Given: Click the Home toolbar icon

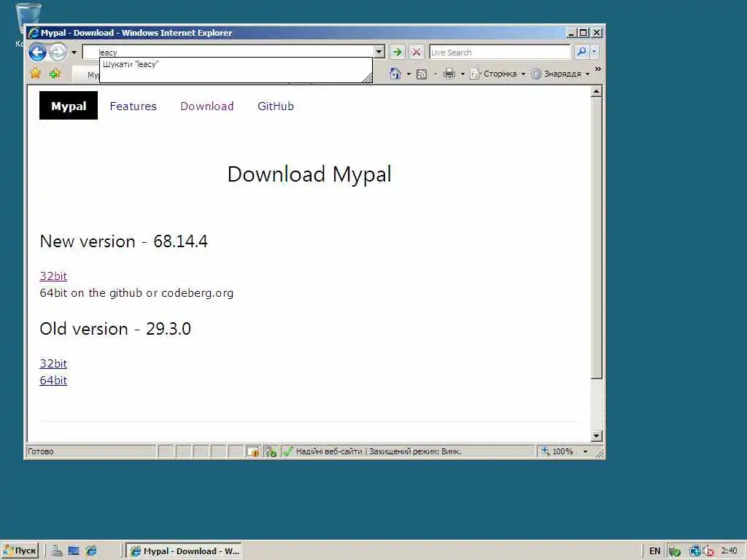Looking at the screenshot, I should pos(395,74).
